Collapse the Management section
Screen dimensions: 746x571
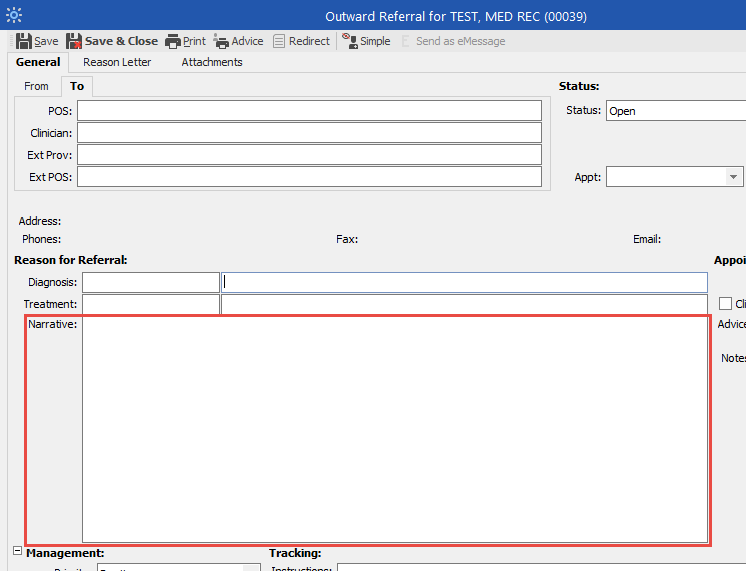[x=18, y=552]
